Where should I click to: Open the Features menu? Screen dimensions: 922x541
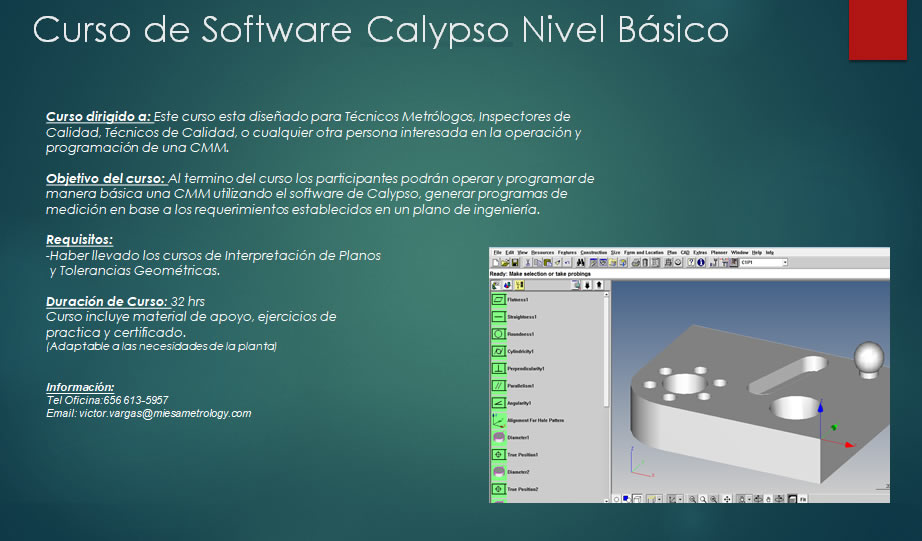pos(567,252)
